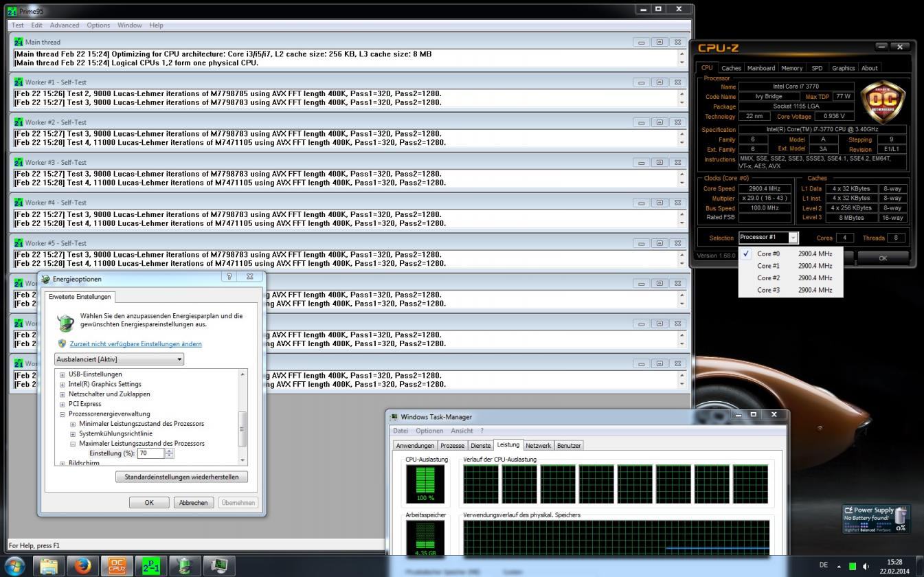Select Core #3 in CPU-Z core list

tap(790, 290)
